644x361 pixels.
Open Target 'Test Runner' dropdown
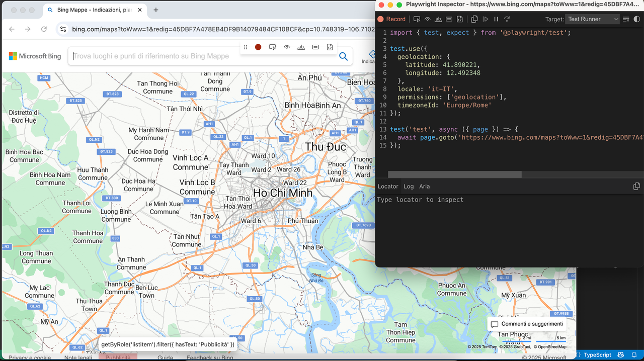[593, 19]
